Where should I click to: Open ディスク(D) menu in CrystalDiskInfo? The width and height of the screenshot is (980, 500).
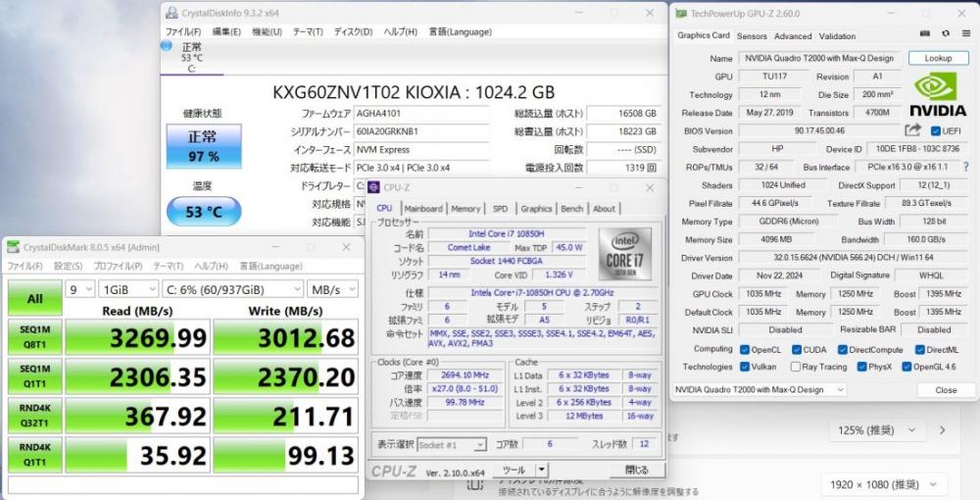tap(353, 32)
